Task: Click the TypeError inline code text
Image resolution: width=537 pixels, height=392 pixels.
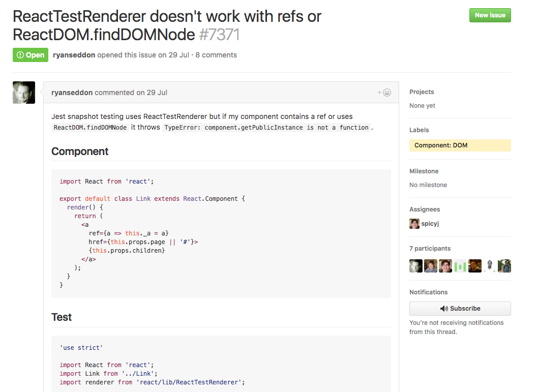Action: (x=266, y=127)
